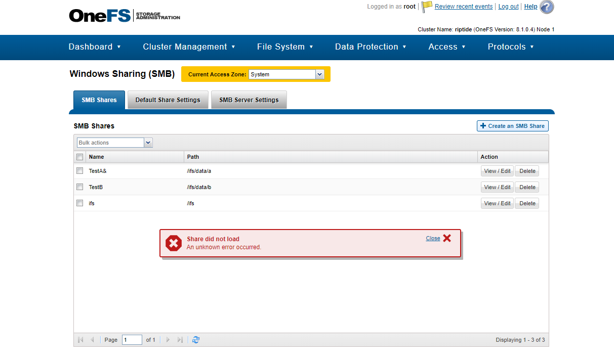Jump to the last page of shares

[x=180, y=339]
